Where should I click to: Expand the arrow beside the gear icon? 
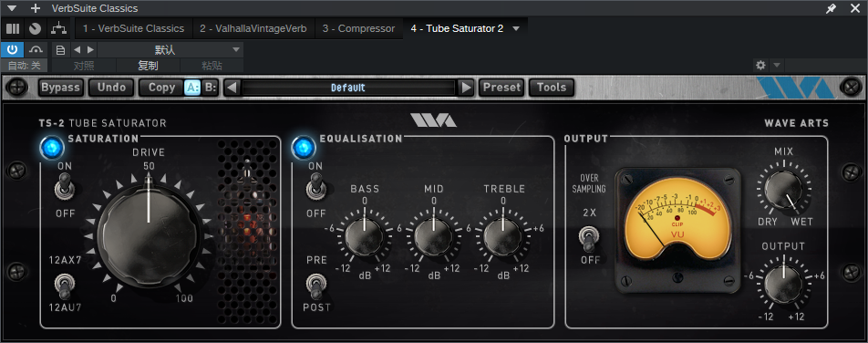click(777, 66)
